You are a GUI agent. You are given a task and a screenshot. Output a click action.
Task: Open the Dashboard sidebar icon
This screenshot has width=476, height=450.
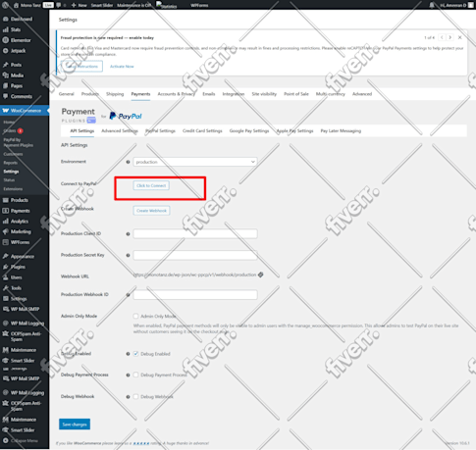(x=6, y=19)
